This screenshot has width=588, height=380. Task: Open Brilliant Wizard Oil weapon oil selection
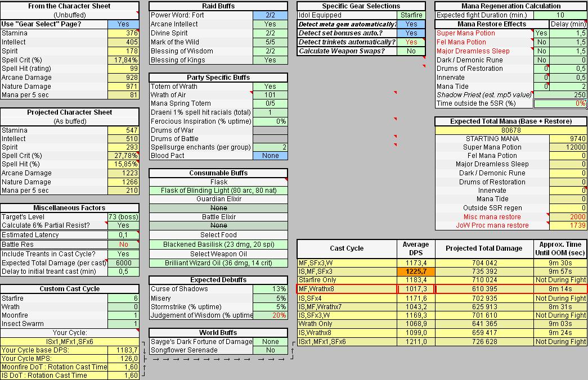point(218,263)
